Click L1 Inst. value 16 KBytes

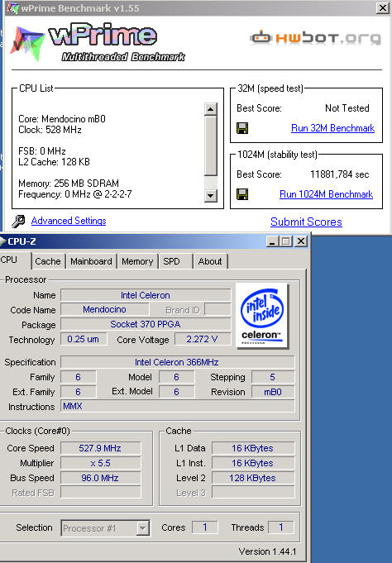pyautogui.click(x=252, y=463)
